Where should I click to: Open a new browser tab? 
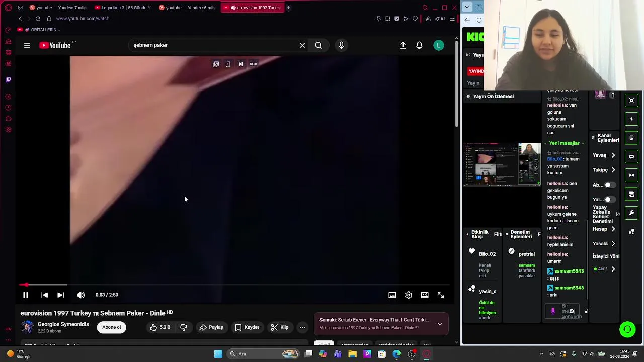(x=288, y=8)
